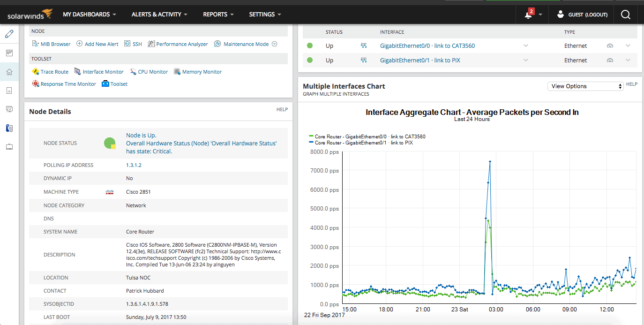644x325 pixels.
Task: Click the home icon in sidebar
Action: pyautogui.click(x=9, y=72)
